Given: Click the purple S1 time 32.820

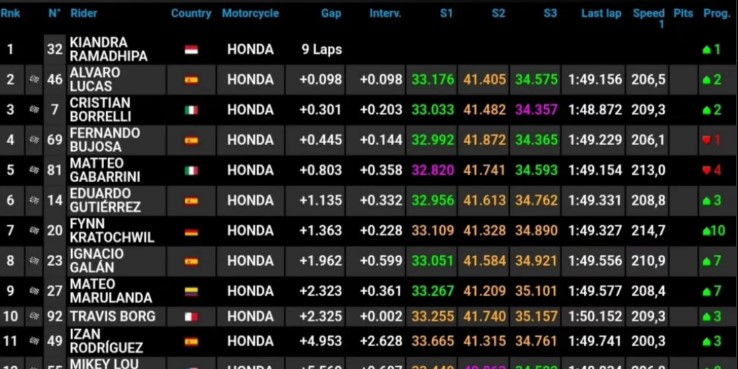Looking at the screenshot, I should click(433, 170).
